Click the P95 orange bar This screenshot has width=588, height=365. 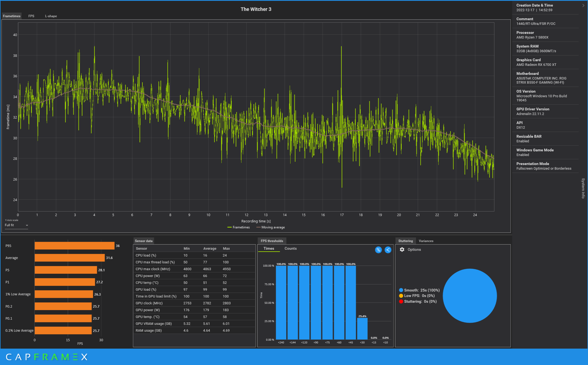tap(74, 246)
